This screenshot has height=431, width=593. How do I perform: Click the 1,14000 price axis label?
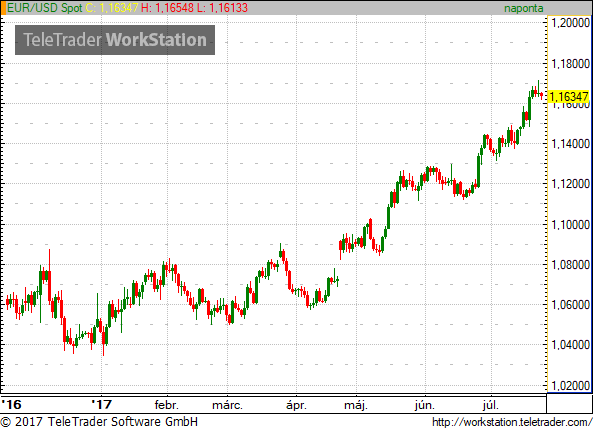(570, 144)
